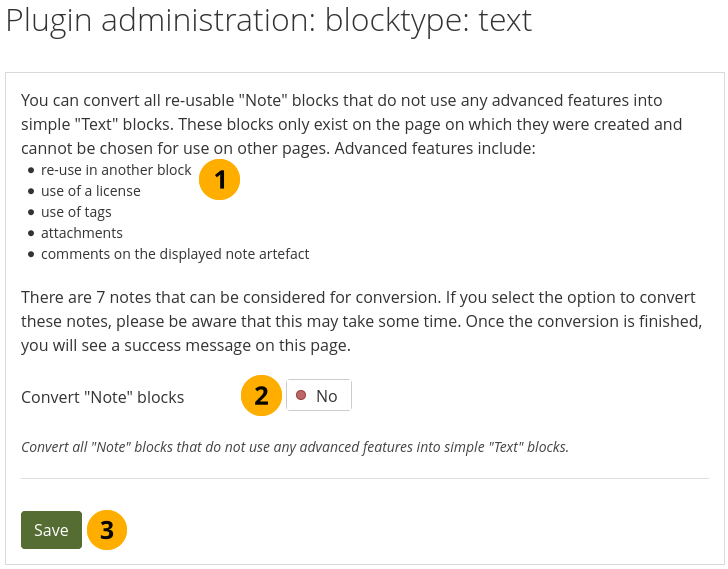
Task: Click the bullet point before "attachments"
Action: [x=31, y=233]
